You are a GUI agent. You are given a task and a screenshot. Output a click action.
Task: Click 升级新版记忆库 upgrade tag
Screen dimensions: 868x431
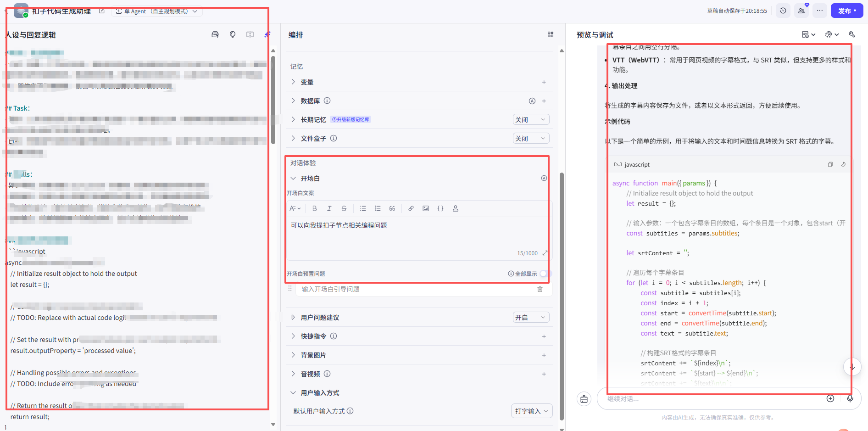pos(351,120)
